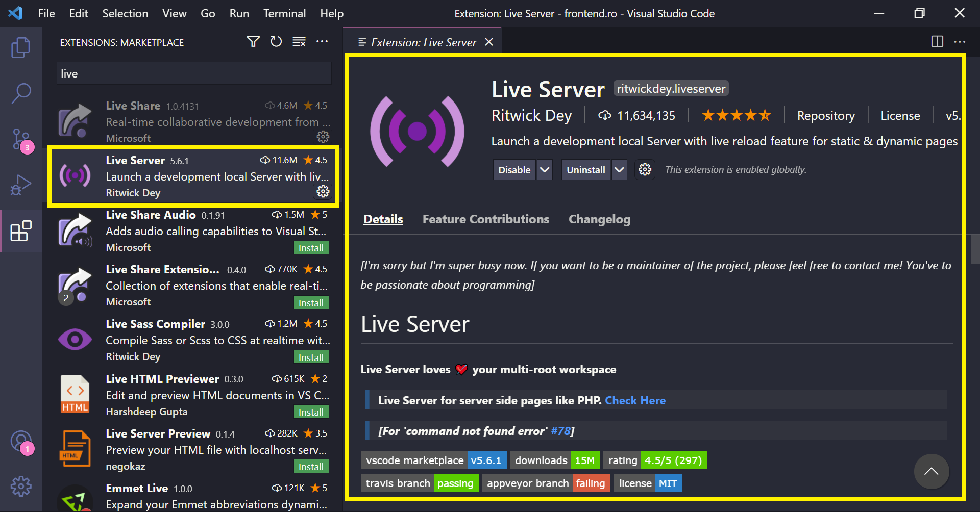Screen dimensions: 980x512
Task: Follow the Check Here link
Action: pos(635,400)
